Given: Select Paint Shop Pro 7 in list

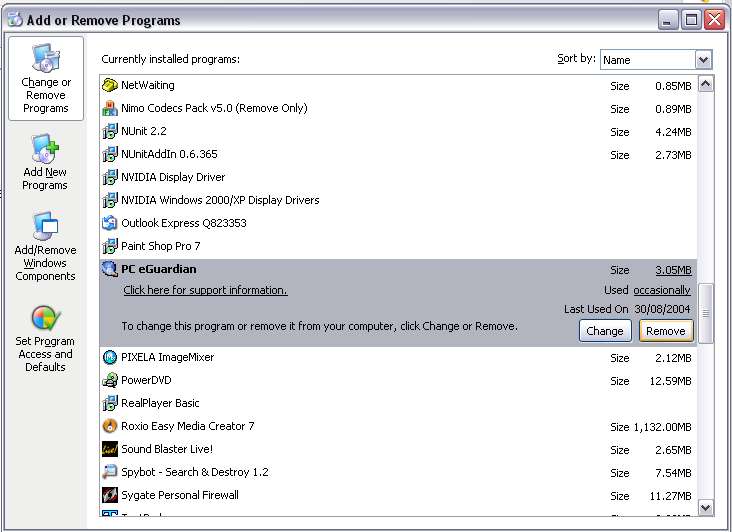Looking at the screenshot, I should 160,246.
